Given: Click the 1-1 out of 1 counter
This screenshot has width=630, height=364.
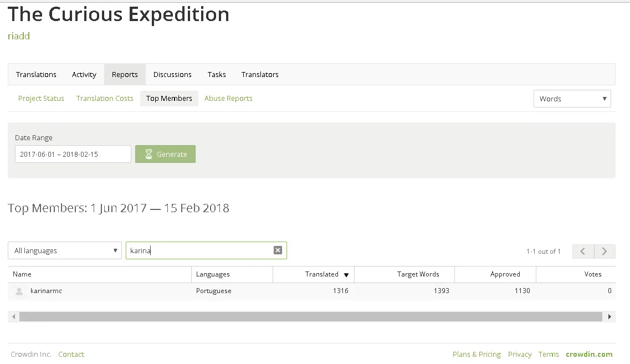Looking at the screenshot, I should pyautogui.click(x=543, y=252).
